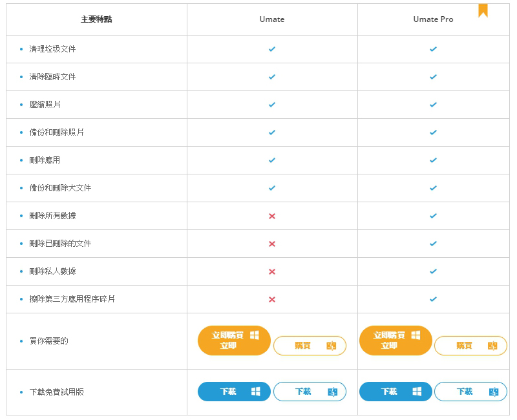This screenshot has height=420, width=517.
Task: Download Umate Mac free trial
Action: [x=310, y=392]
